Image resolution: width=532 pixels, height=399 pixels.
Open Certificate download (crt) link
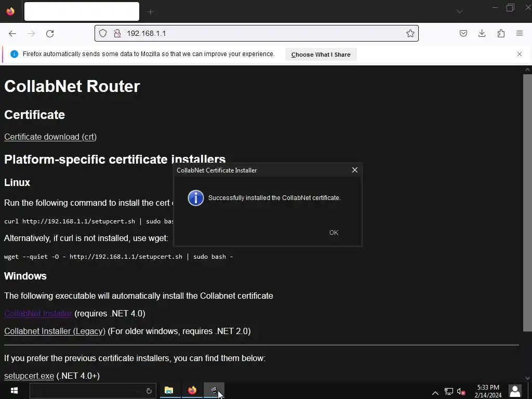tap(50, 137)
